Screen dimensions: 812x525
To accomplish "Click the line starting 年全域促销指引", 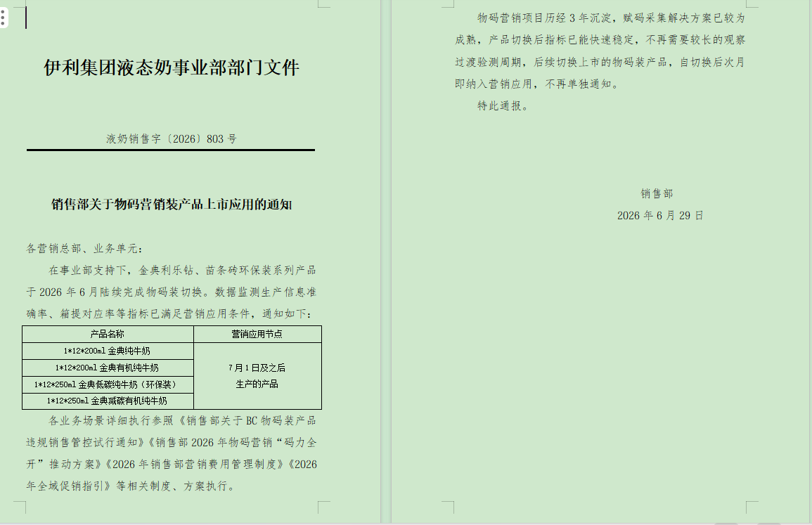I will pyautogui.click(x=131, y=486).
